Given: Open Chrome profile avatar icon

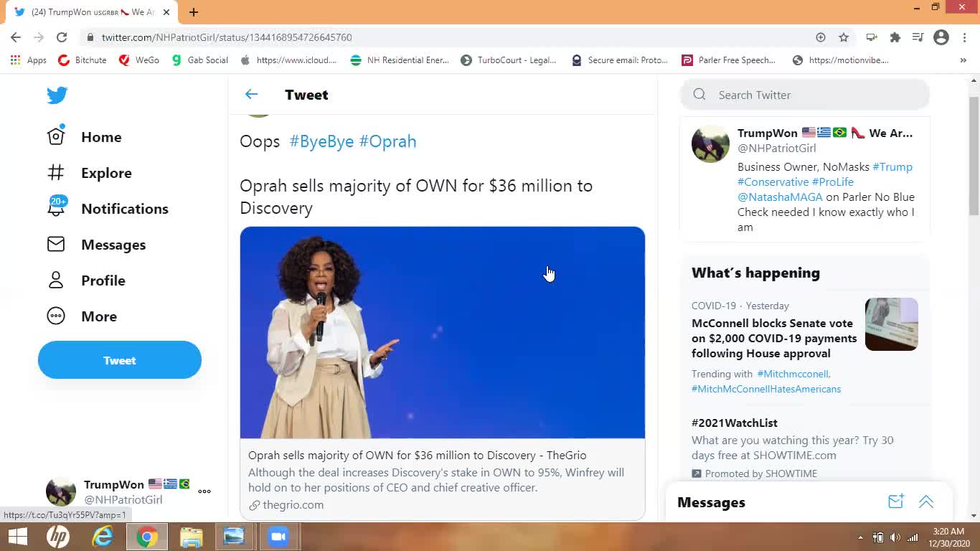Looking at the screenshot, I should point(941,37).
